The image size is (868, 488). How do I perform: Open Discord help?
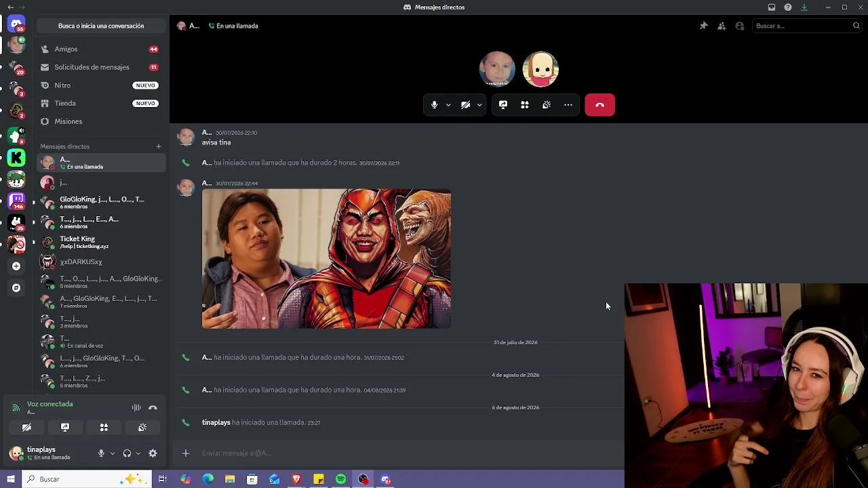[788, 7]
